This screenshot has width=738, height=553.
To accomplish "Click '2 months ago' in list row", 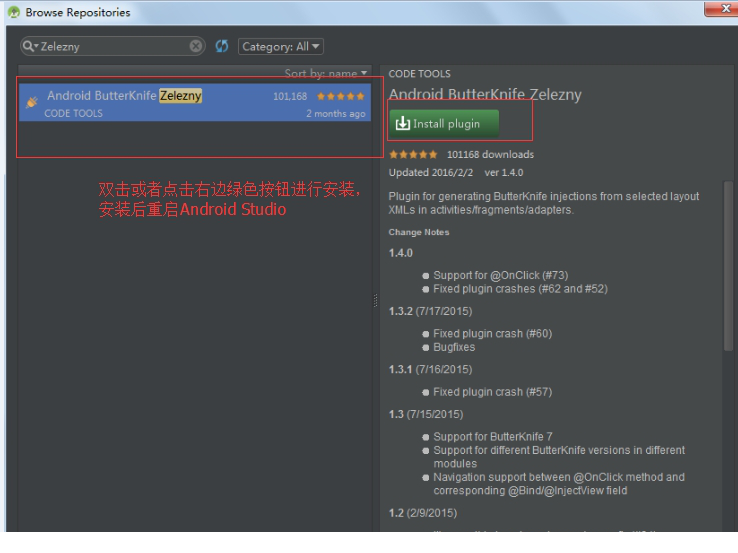I will 336,114.
